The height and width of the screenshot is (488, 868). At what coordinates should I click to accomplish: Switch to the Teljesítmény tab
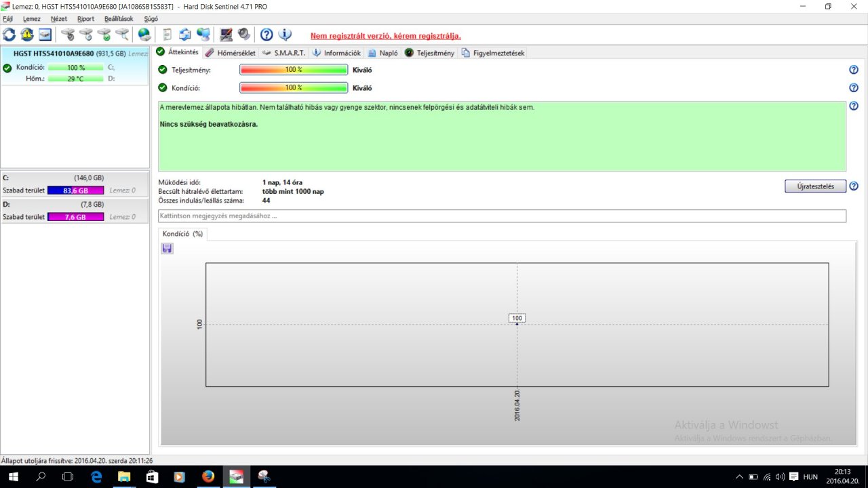click(429, 53)
